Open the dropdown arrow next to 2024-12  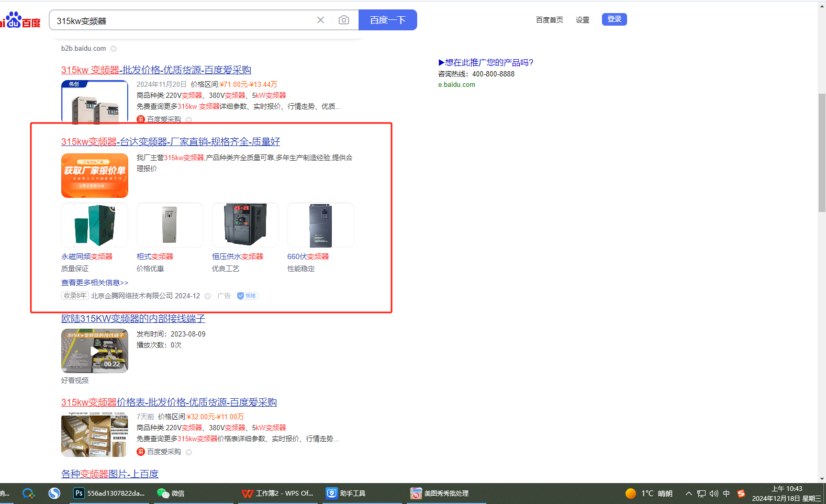coord(208,296)
